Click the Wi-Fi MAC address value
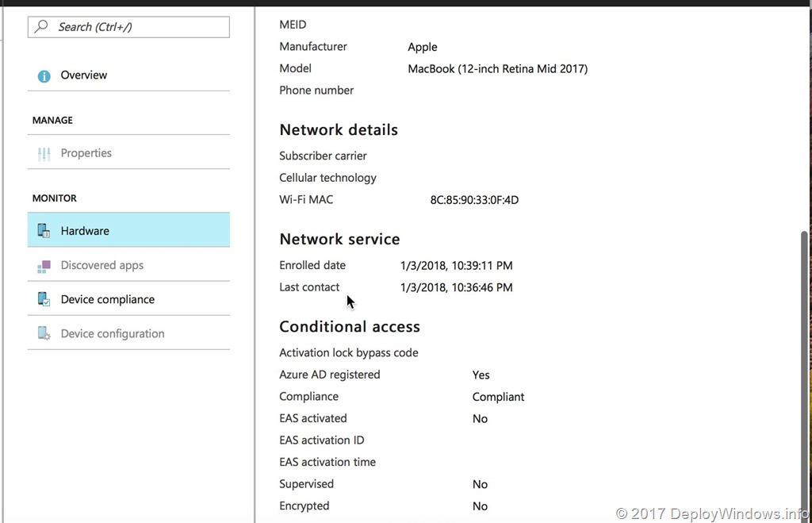Image resolution: width=812 pixels, height=523 pixels. [x=474, y=200]
